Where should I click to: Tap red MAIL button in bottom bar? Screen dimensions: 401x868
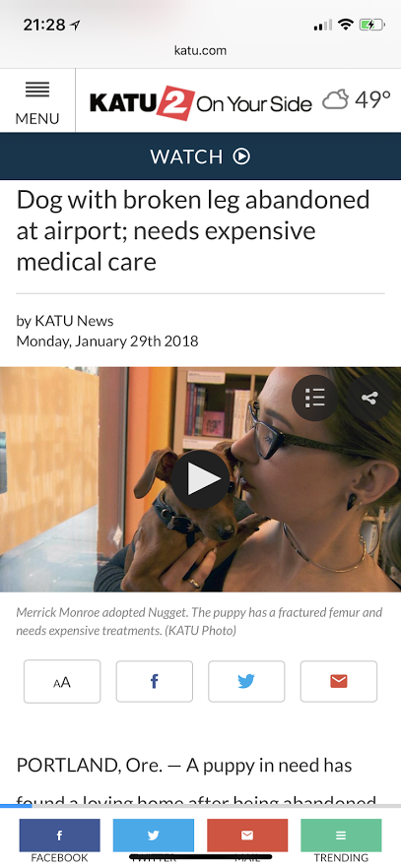pyautogui.click(x=247, y=840)
